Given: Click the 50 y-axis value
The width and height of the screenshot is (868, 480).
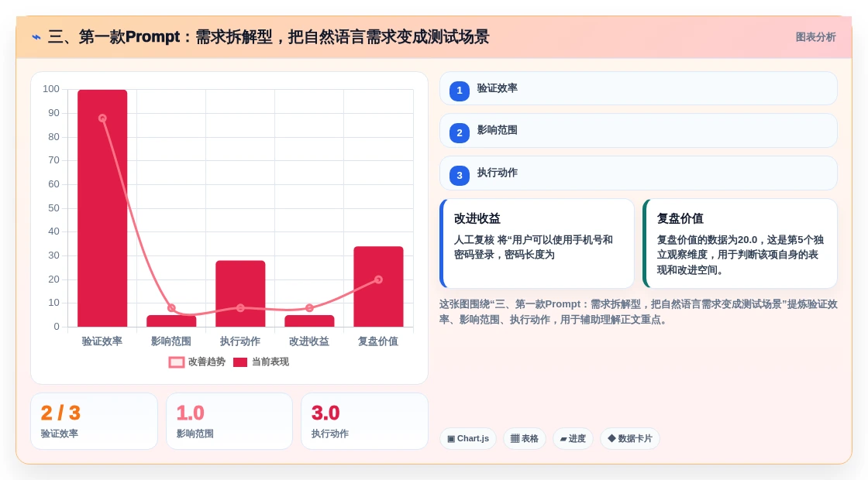Looking at the screenshot, I should click(53, 208).
